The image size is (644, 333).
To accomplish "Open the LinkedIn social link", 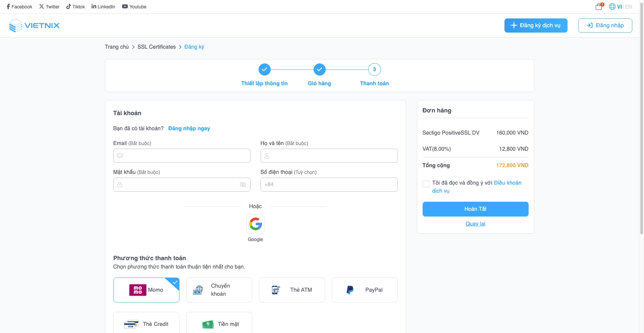I will 103,7.
